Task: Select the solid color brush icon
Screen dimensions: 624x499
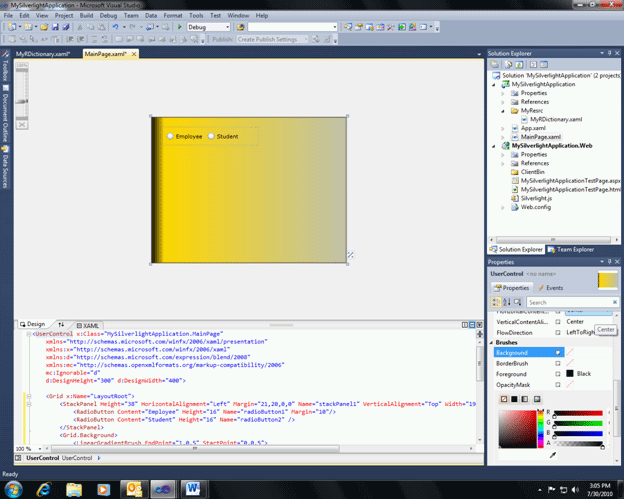Action: 514,399
